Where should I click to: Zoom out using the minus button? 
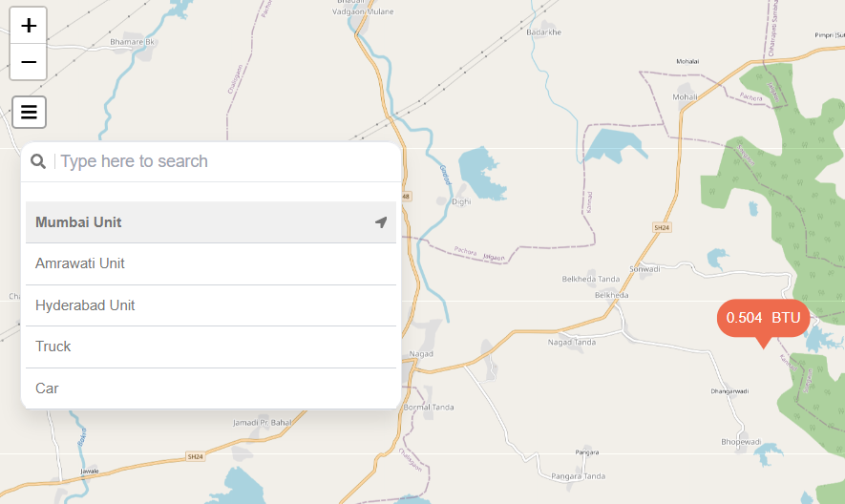[x=29, y=62]
